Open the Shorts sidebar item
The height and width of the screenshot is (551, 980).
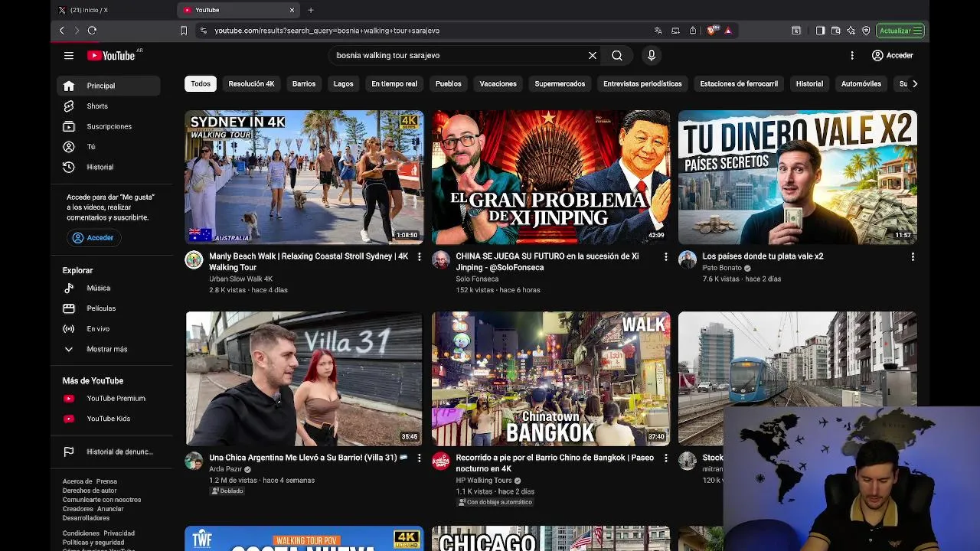point(108,106)
